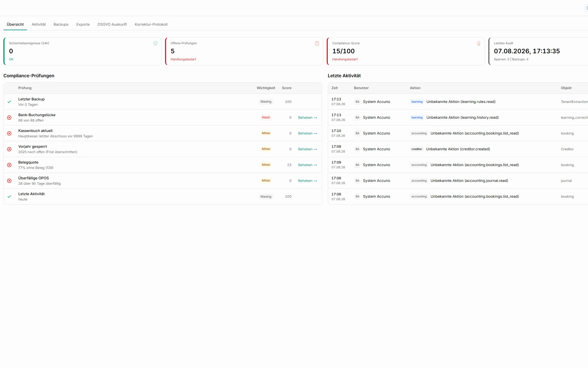Screen dimensions: 588x368
Task: Click the green checkmark for Letzte Aktivität check
Action: pos(9,197)
